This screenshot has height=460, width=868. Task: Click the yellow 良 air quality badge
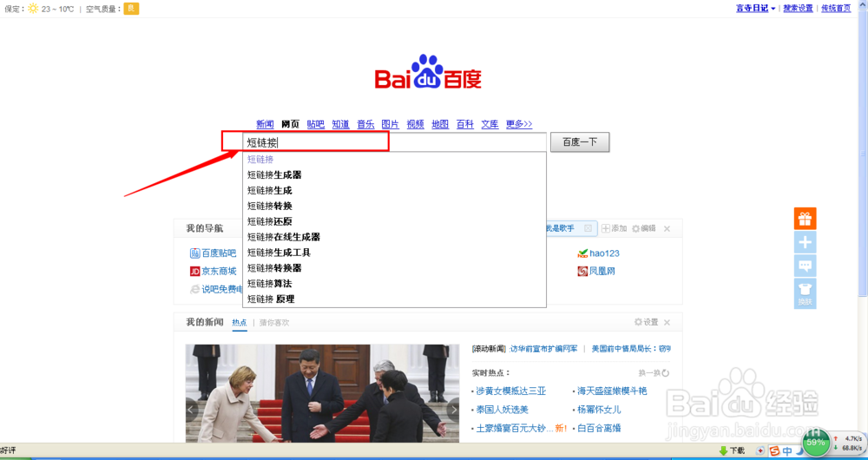(131, 9)
